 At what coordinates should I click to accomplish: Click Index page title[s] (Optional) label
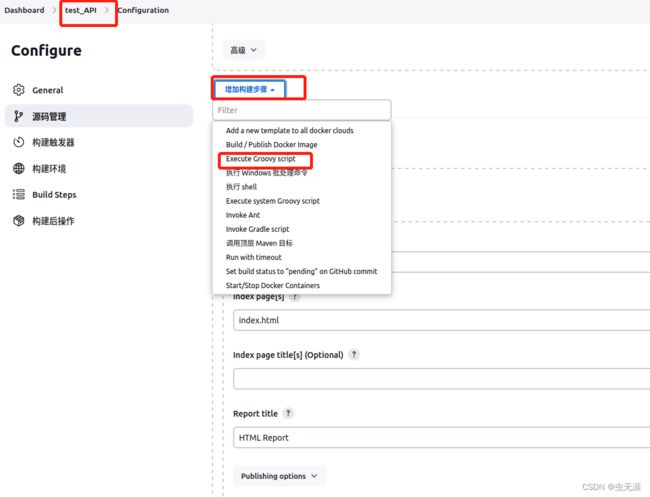(288, 355)
